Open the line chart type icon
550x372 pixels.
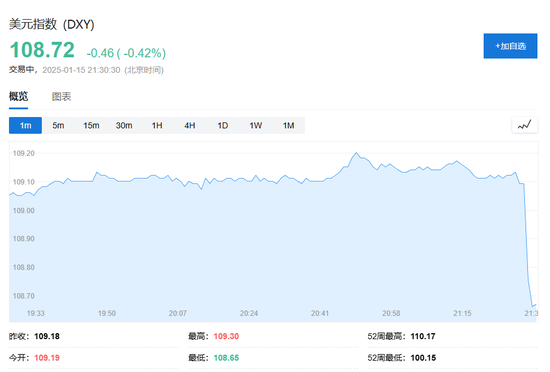click(524, 125)
